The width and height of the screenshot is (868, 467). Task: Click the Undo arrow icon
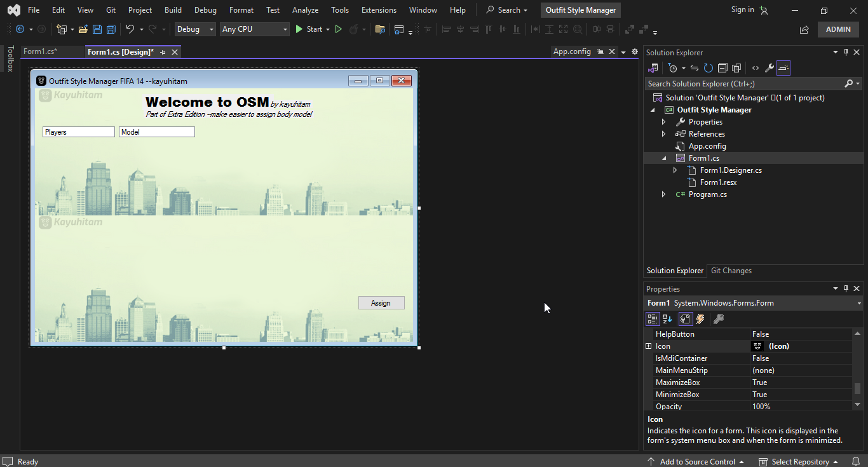pyautogui.click(x=130, y=29)
